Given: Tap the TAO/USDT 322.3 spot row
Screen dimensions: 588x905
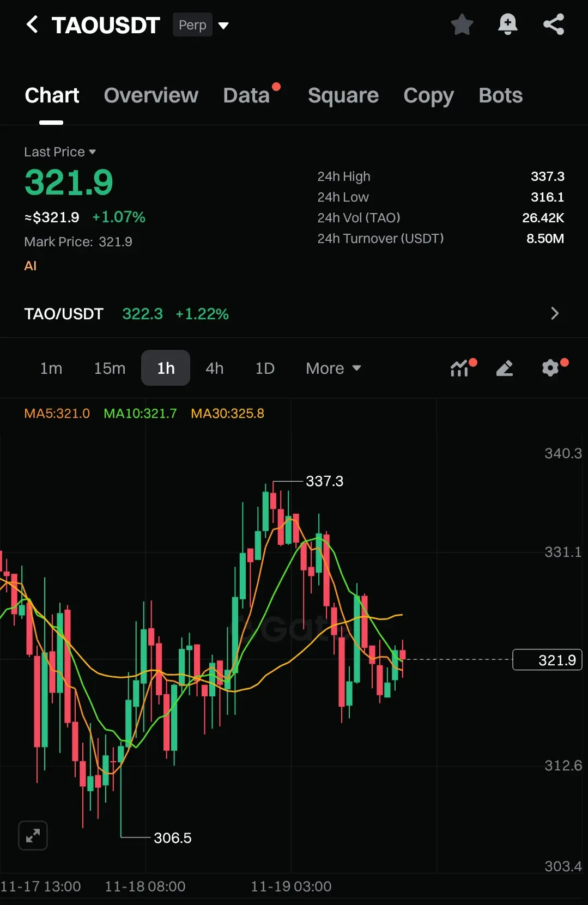Looking at the screenshot, I should 294,313.
